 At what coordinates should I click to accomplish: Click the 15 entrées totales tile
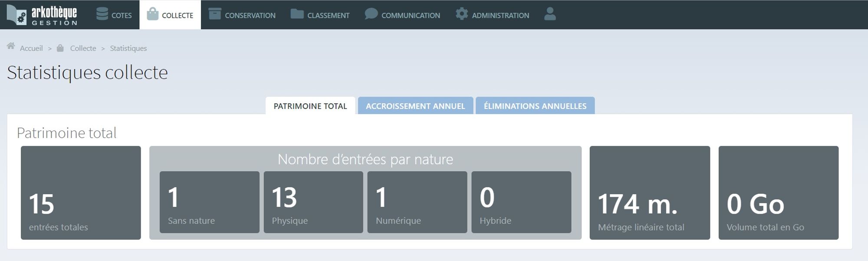81,193
